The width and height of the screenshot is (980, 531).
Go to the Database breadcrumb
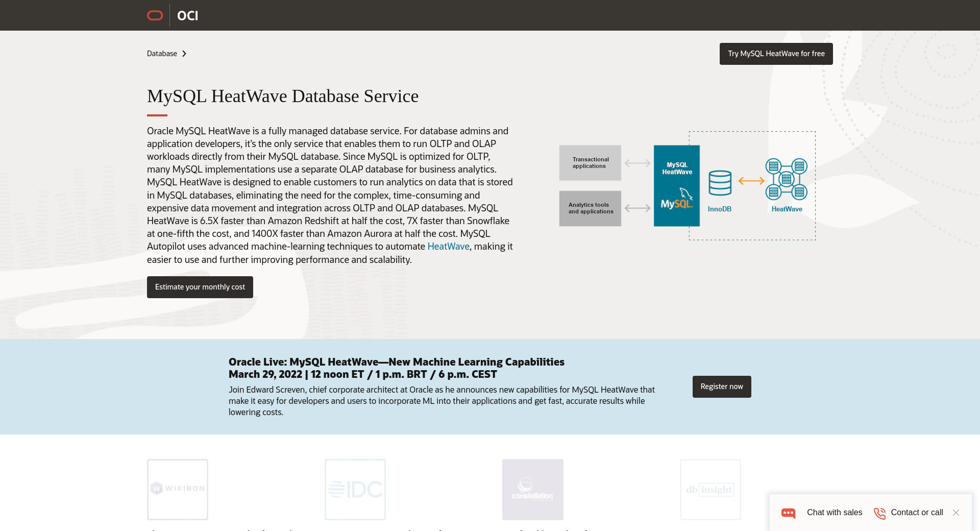pyautogui.click(x=162, y=54)
